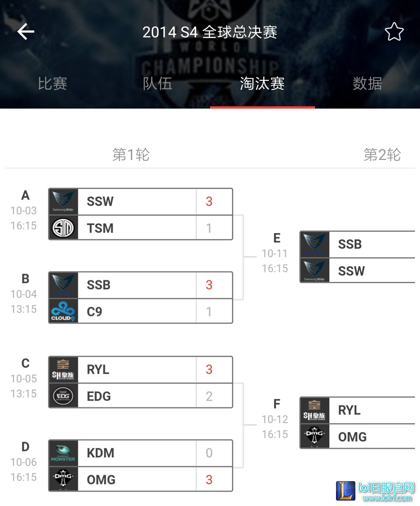This screenshot has width=420, height=506.
Task: Go back with the arrow icon
Action: click(26, 32)
